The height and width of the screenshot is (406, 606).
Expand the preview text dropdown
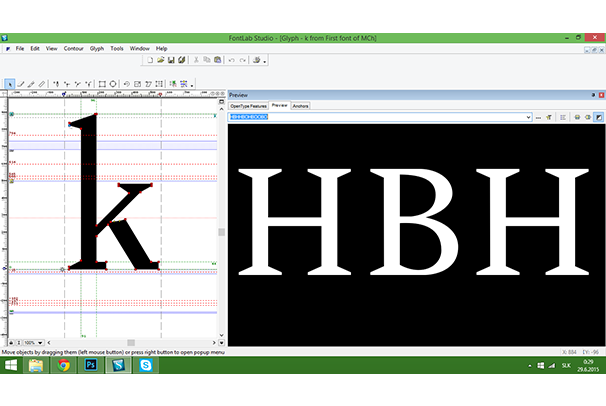pyautogui.click(x=527, y=117)
